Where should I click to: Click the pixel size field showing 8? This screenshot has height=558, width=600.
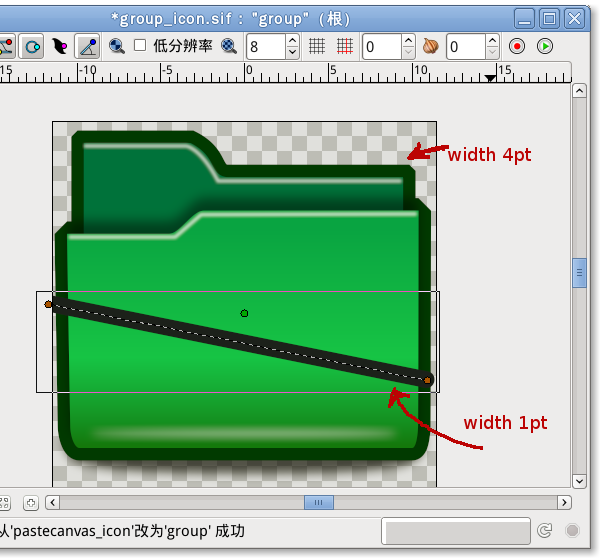265,46
